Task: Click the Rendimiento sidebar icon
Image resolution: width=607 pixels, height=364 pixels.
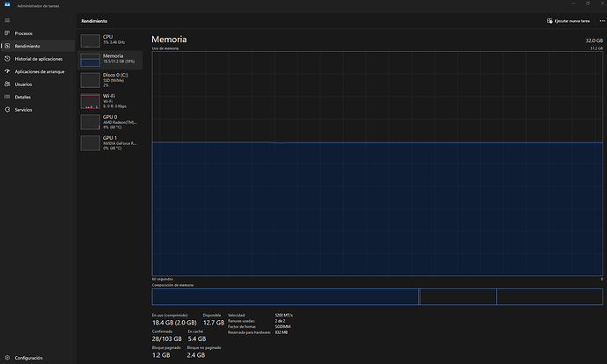Action: point(7,46)
